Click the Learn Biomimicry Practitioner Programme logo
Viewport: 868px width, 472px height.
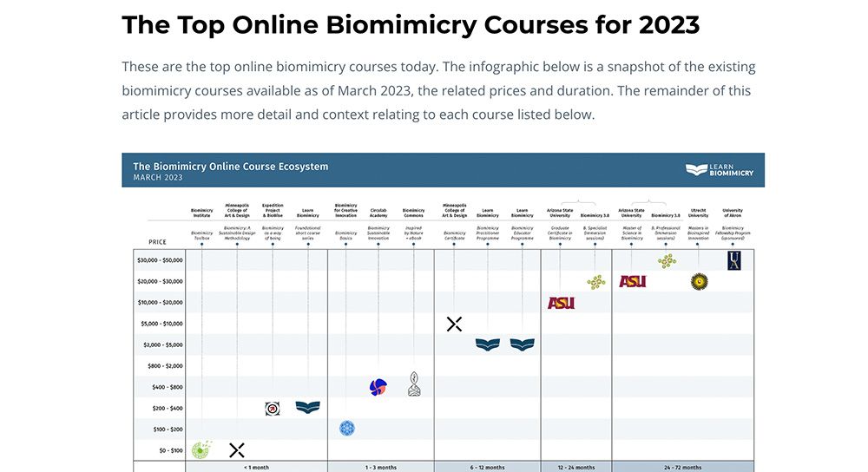click(x=488, y=344)
